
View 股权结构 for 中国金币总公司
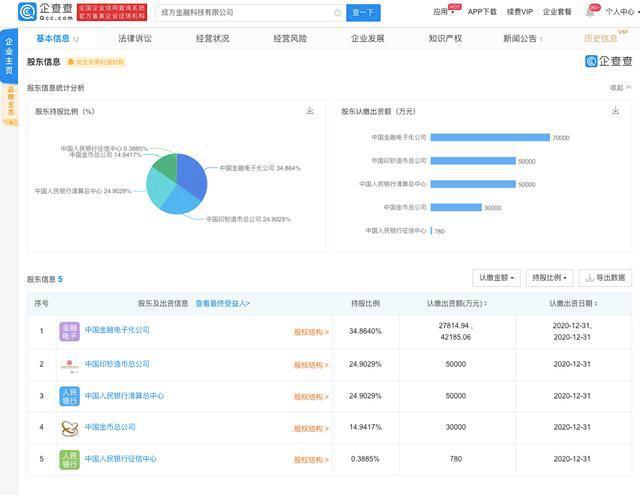[311, 428]
